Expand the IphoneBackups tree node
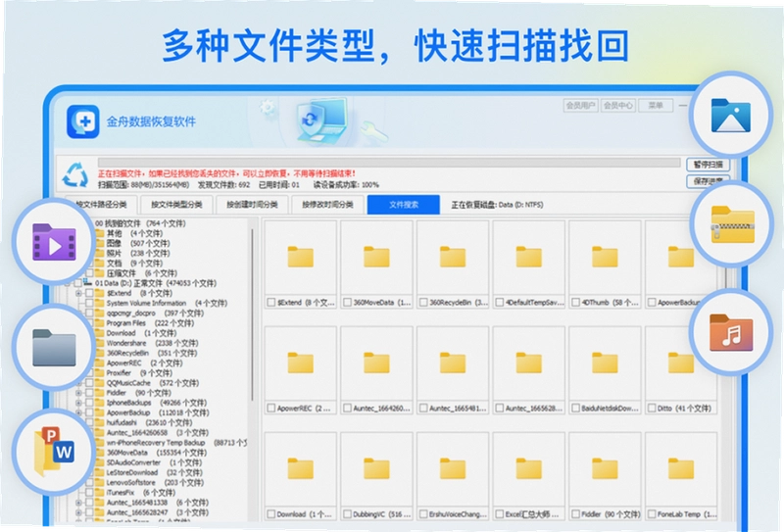 click(x=78, y=403)
